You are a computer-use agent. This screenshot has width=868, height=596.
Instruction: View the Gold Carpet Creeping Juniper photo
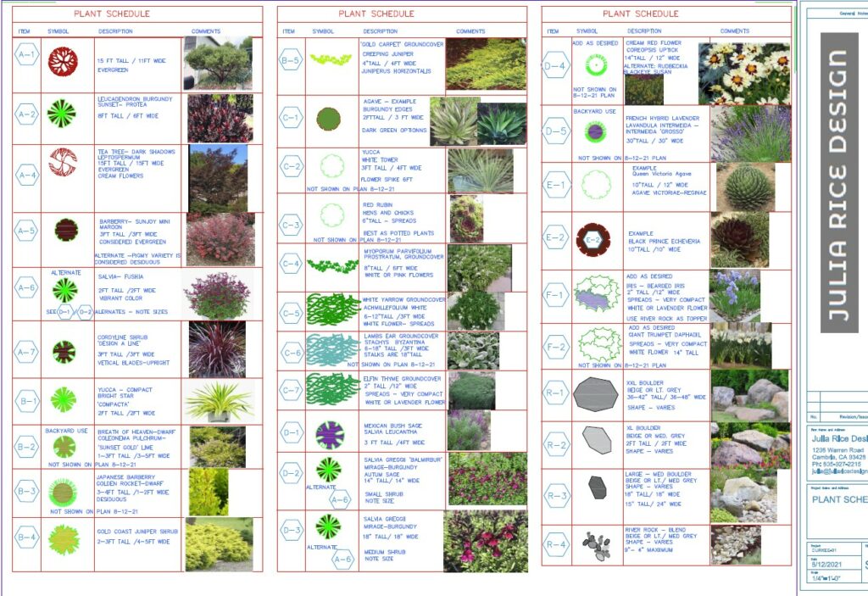[x=486, y=64]
